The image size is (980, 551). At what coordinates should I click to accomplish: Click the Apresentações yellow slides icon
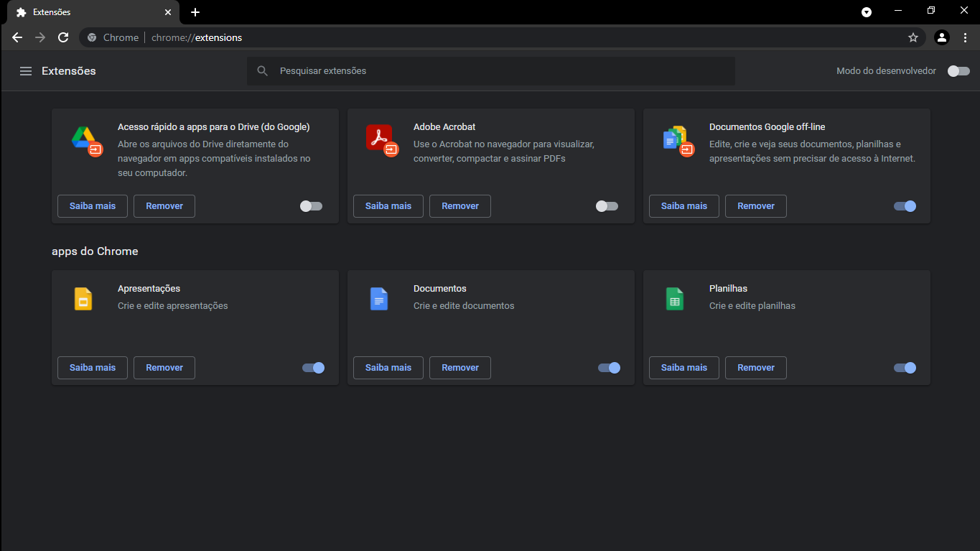click(83, 299)
